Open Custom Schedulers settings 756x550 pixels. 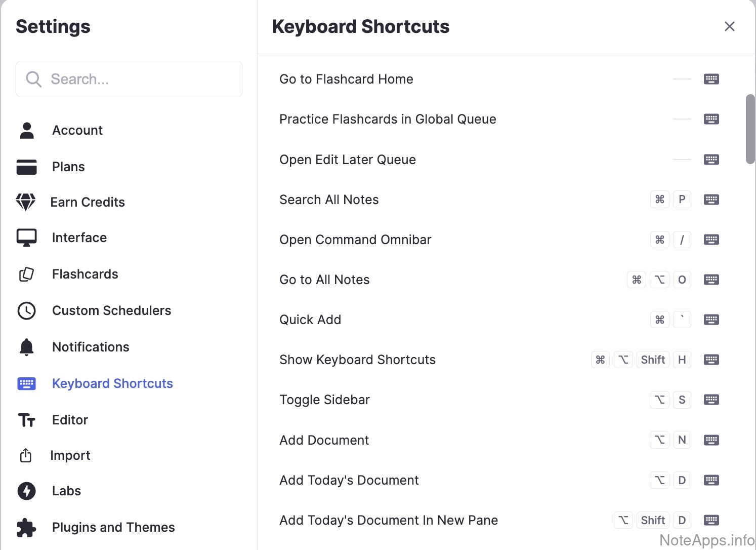(111, 310)
